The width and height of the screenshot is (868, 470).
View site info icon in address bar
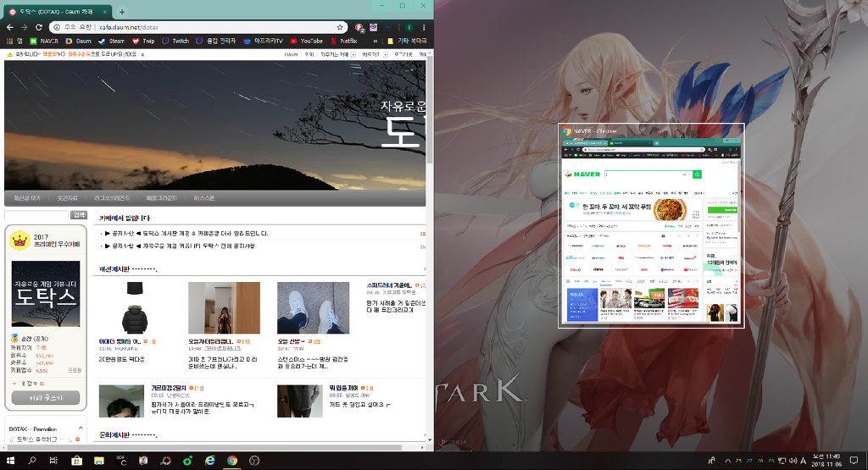coord(57,27)
